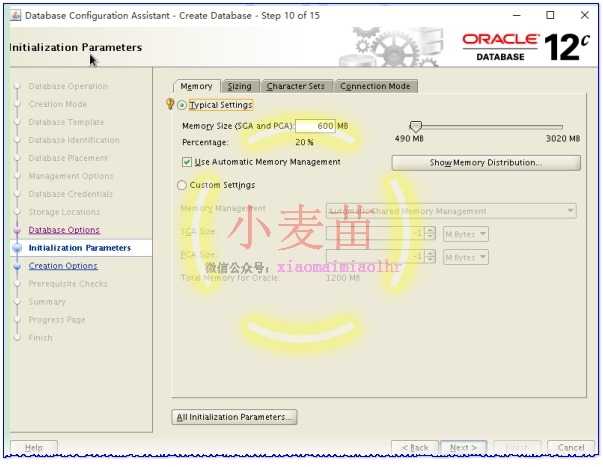Select Initialization Parameters step in sidebar

80,248
